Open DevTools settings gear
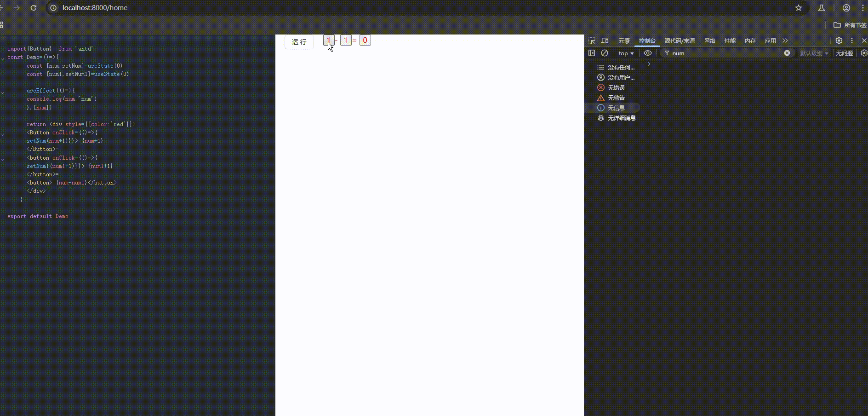This screenshot has height=416, width=868. point(839,40)
